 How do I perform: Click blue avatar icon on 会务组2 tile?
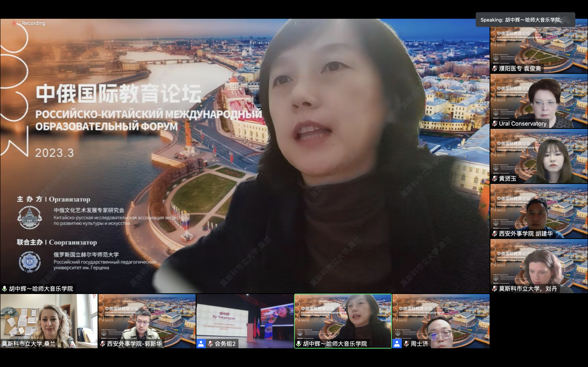pyautogui.click(x=201, y=344)
